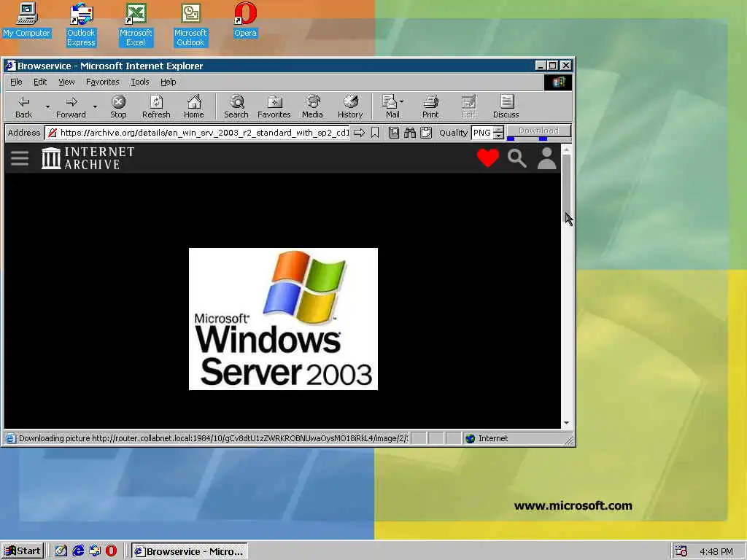Screen dimensions: 747x560
Task: Stop loading the page
Action: [118, 106]
